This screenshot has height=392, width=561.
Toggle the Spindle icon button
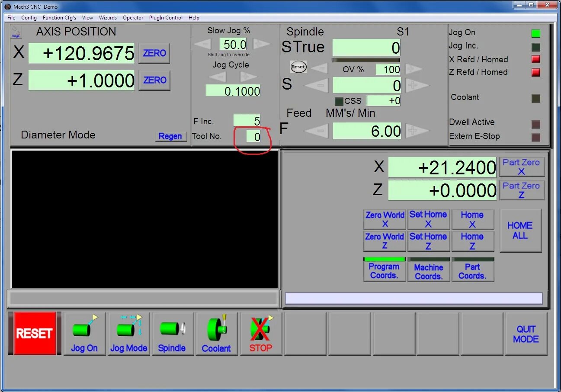173,334
